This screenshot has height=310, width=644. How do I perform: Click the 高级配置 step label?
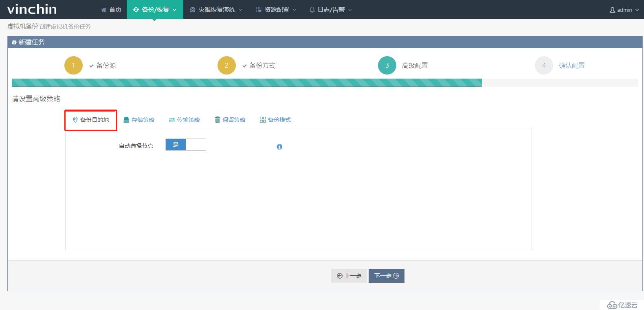pos(415,66)
